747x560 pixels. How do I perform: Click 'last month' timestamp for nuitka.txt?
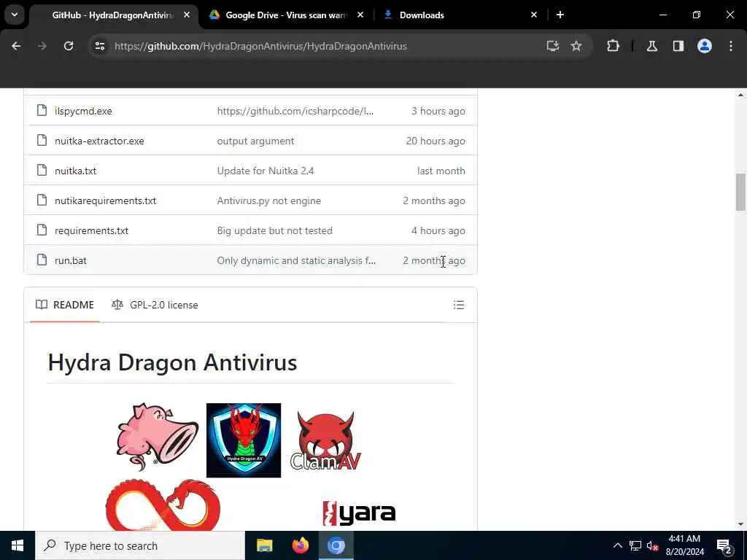[441, 171]
